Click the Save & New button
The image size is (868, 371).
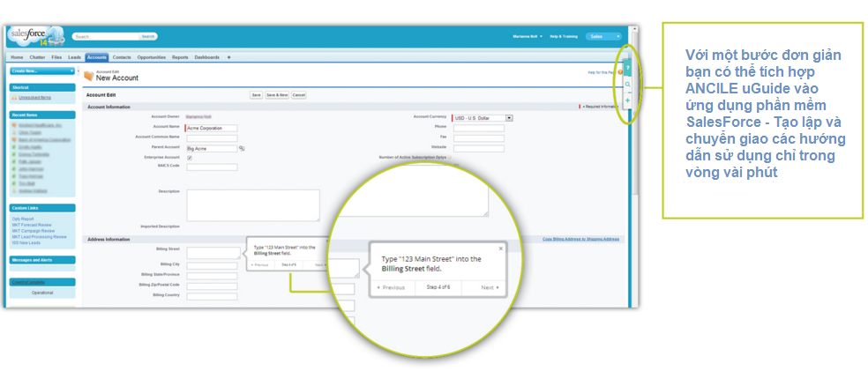pyautogui.click(x=277, y=95)
